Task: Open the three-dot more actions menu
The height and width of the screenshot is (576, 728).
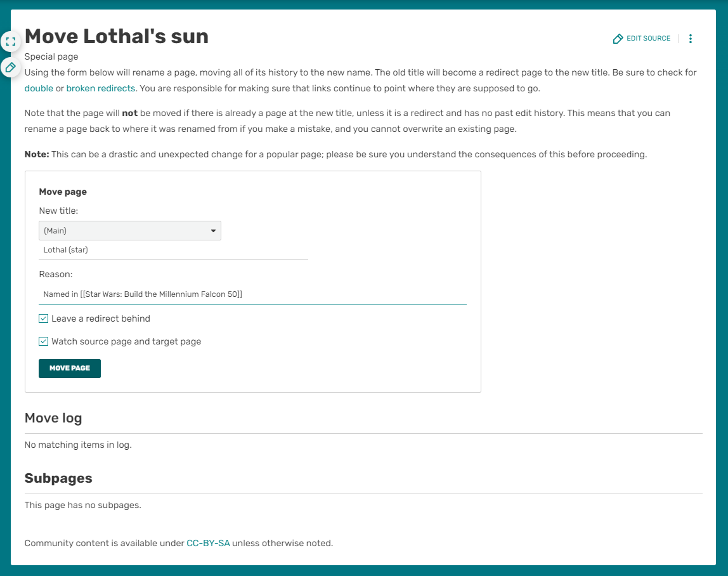Action: 691,39
